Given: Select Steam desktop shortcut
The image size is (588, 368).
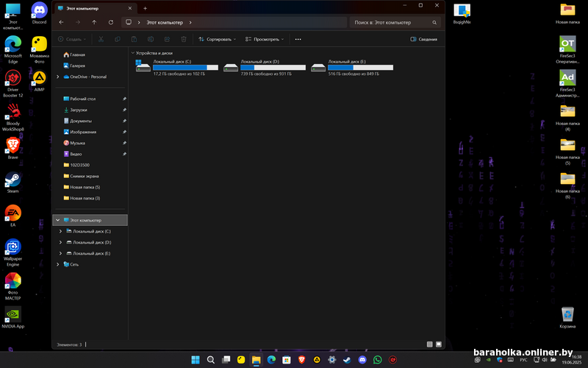Looking at the screenshot, I should (12, 183).
